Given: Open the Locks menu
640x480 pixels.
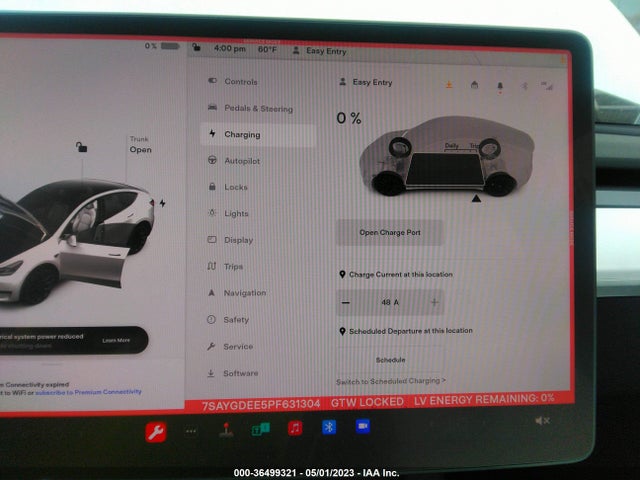Looking at the screenshot, I should 228,187.
